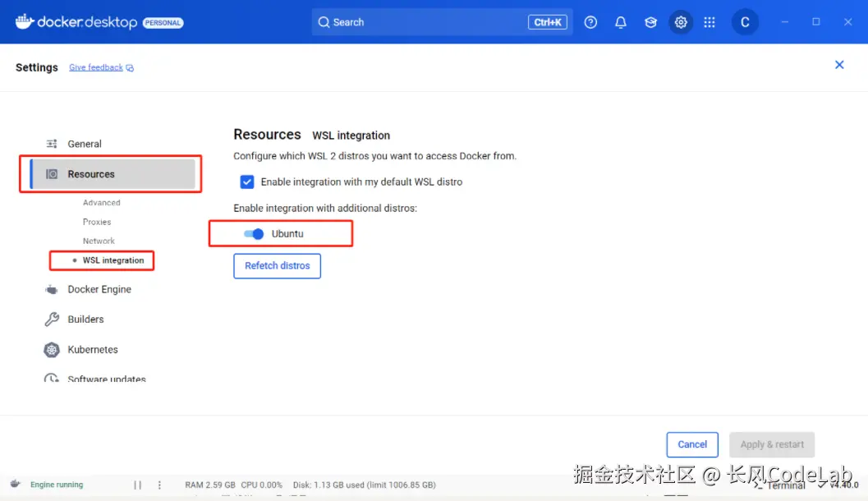Open the Advanced resources sub-item
This screenshot has width=868, height=501.
pos(101,203)
